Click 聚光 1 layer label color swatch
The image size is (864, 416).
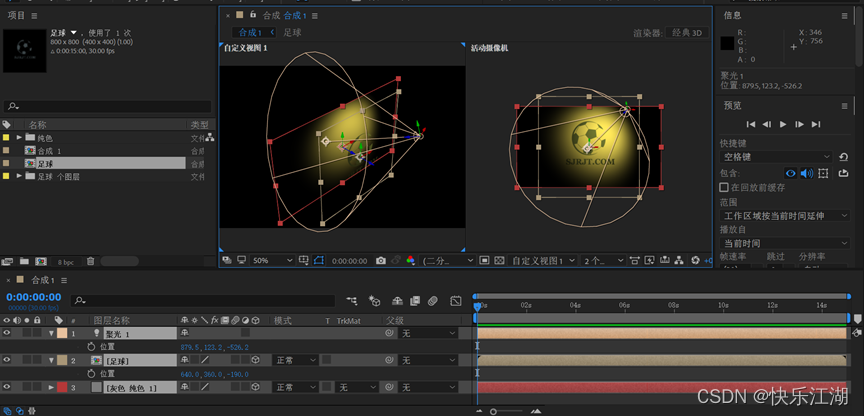(x=62, y=333)
